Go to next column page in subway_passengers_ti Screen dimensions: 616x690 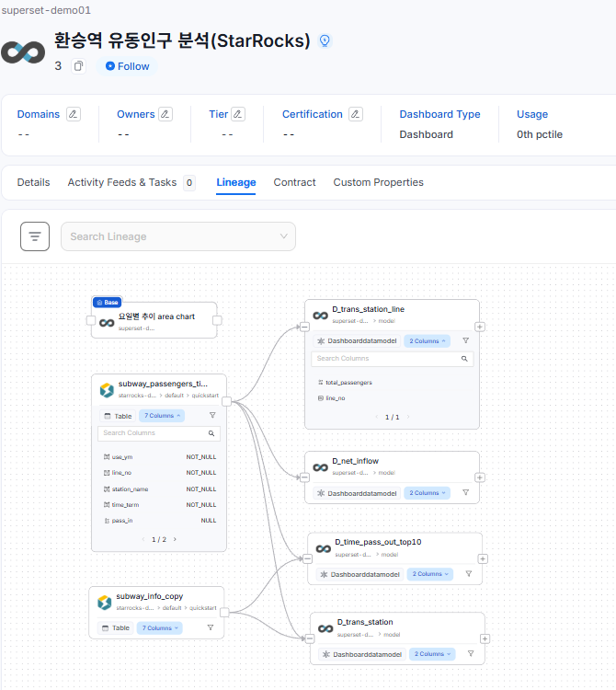click(x=175, y=539)
